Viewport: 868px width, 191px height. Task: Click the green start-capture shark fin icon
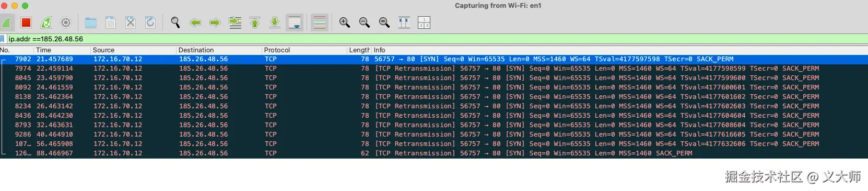[6, 23]
